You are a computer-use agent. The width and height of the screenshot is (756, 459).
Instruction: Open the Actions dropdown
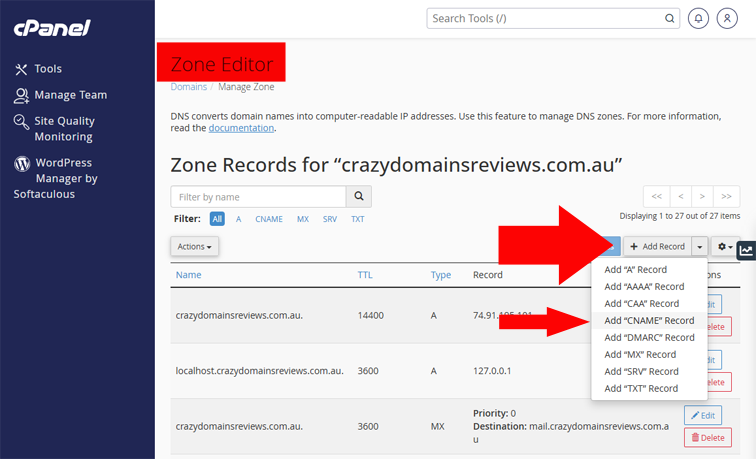(x=194, y=246)
